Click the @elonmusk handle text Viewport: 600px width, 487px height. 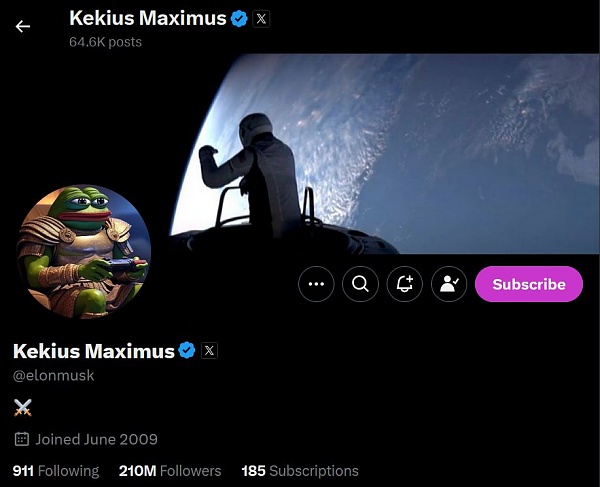click(54, 375)
